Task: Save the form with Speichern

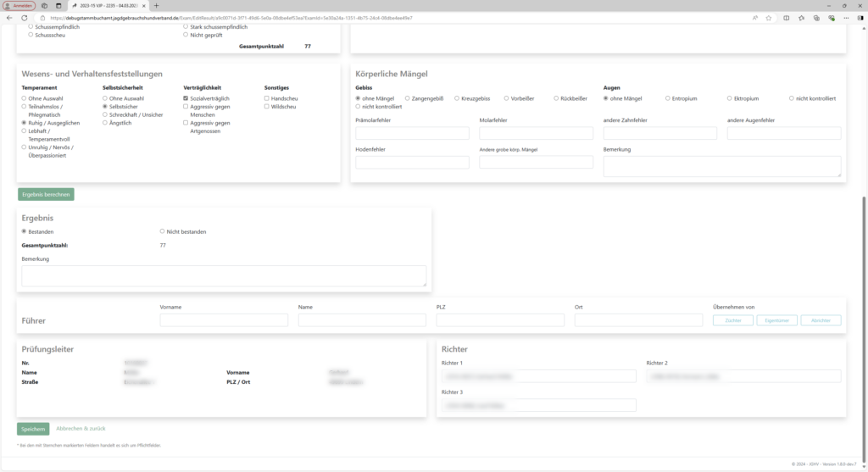Action: pyautogui.click(x=33, y=429)
